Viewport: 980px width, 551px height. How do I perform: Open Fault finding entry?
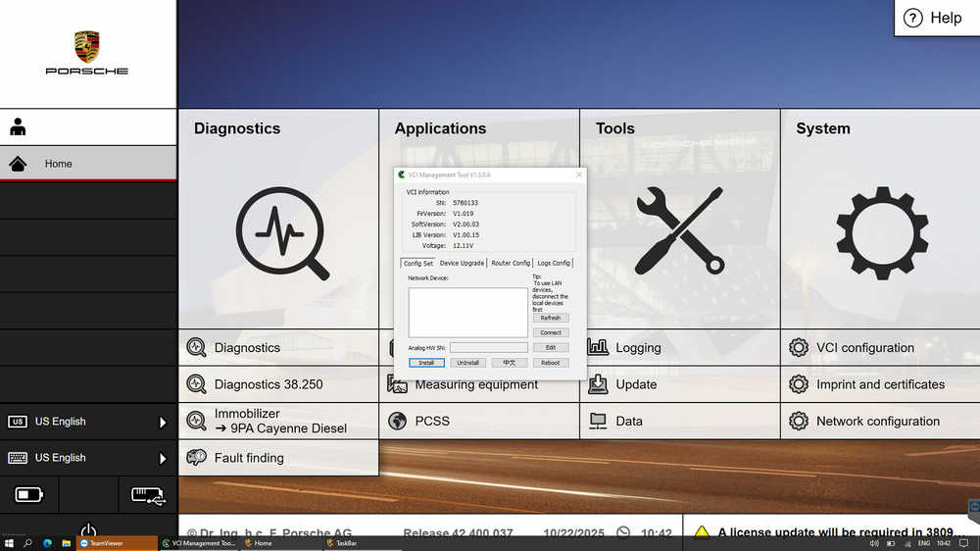249,458
